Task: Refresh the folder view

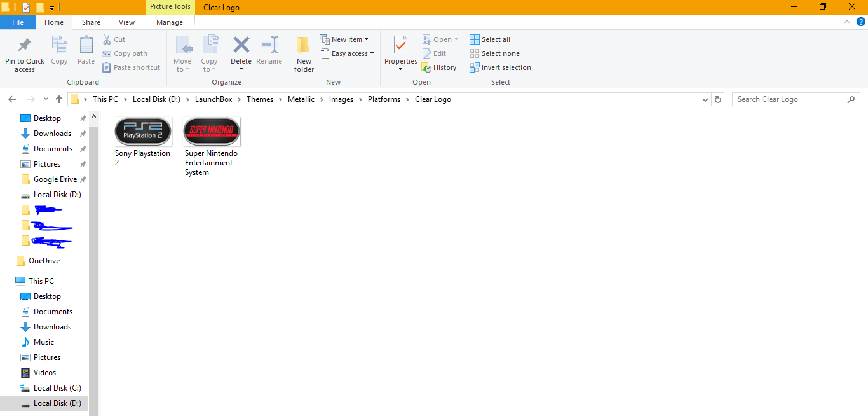Action: tap(718, 99)
